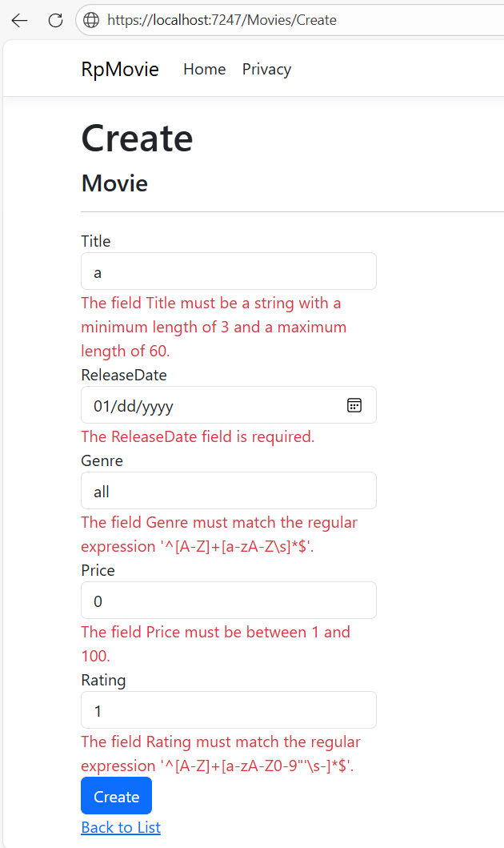This screenshot has height=848, width=504.
Task: Click the RpMovie brand link
Action: (x=119, y=70)
